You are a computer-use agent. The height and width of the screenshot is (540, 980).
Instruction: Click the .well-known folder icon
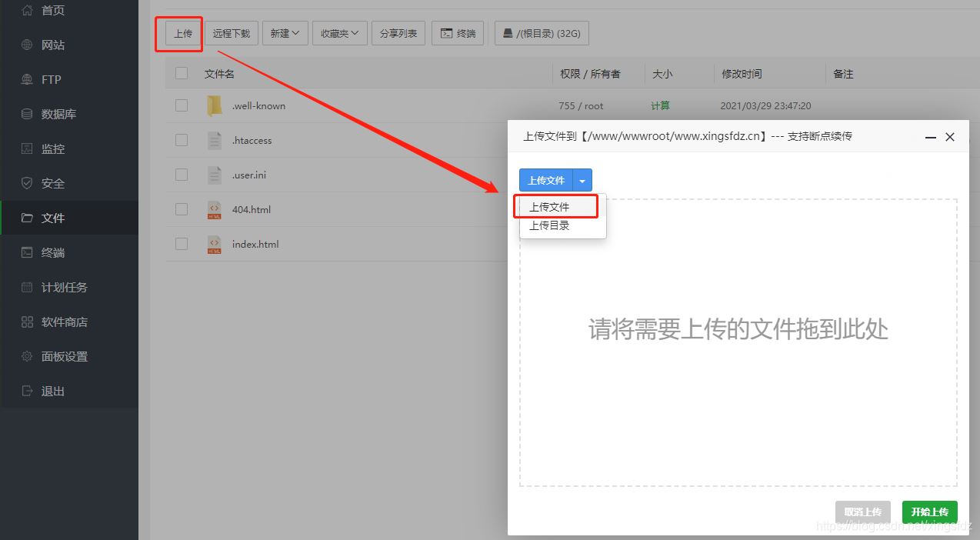pyautogui.click(x=215, y=106)
